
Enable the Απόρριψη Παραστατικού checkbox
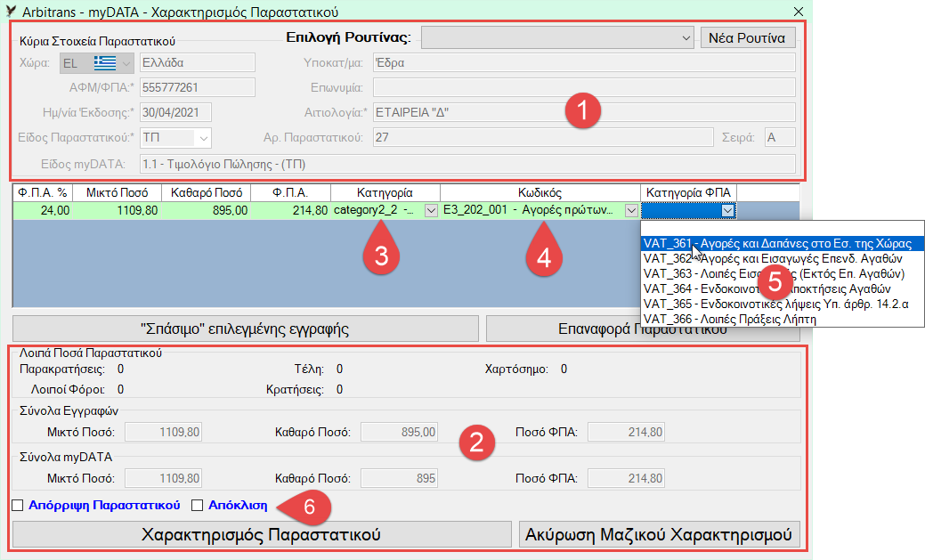click(x=18, y=506)
